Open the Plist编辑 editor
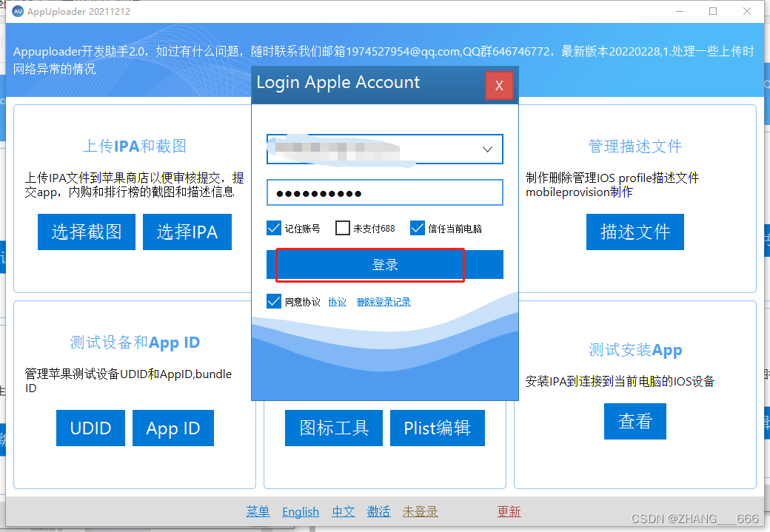Image resolution: width=770 pixels, height=532 pixels. 437,428
